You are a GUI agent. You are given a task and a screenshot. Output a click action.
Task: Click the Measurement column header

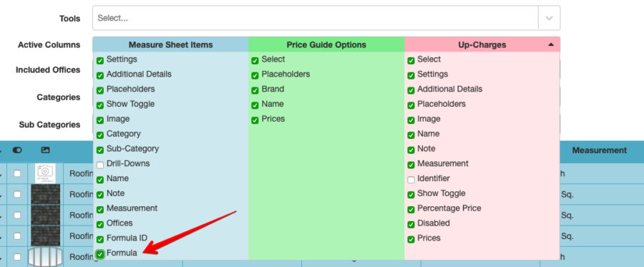pos(599,150)
